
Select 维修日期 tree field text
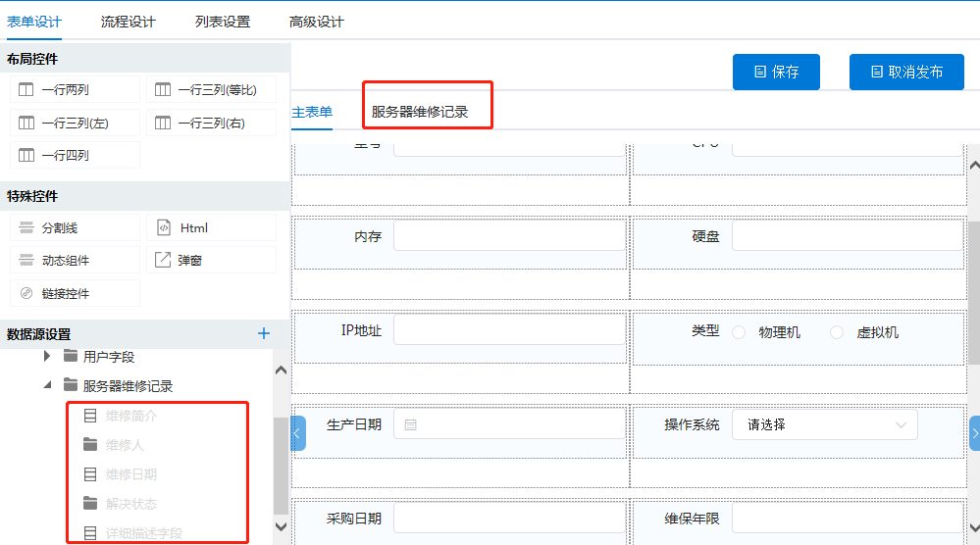(x=131, y=474)
